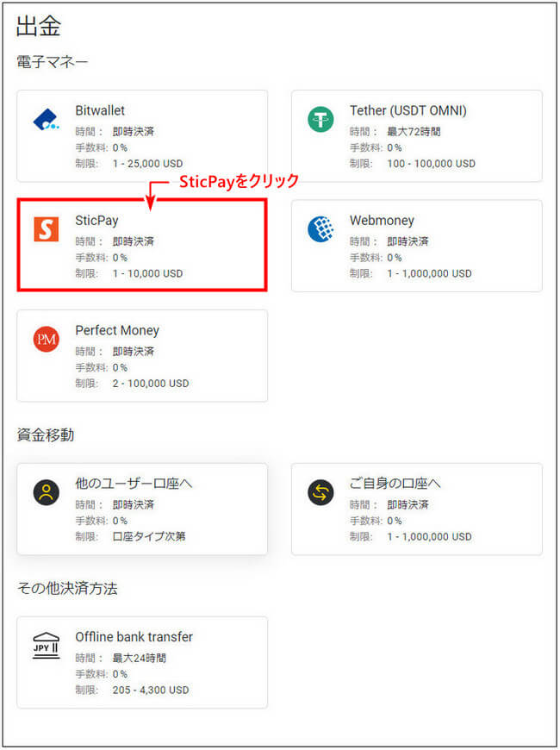The width and height of the screenshot is (560, 750).
Task: Open the Bitwallet withdrawal title
Action: click(x=100, y=110)
